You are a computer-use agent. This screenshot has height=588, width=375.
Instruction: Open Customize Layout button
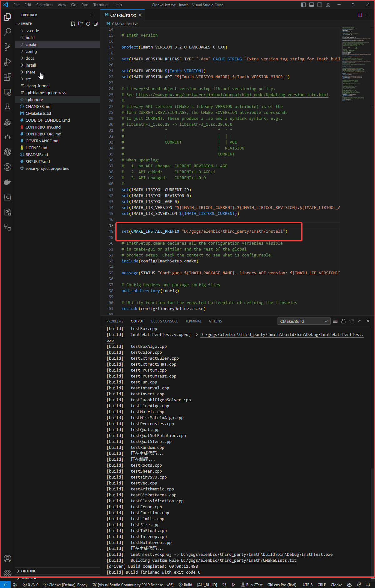(328, 5)
